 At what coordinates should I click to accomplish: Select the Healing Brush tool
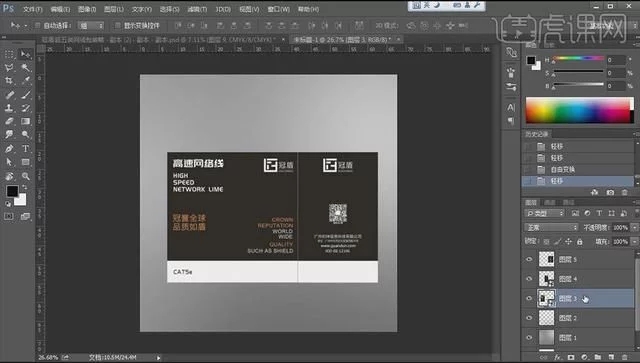point(9,95)
